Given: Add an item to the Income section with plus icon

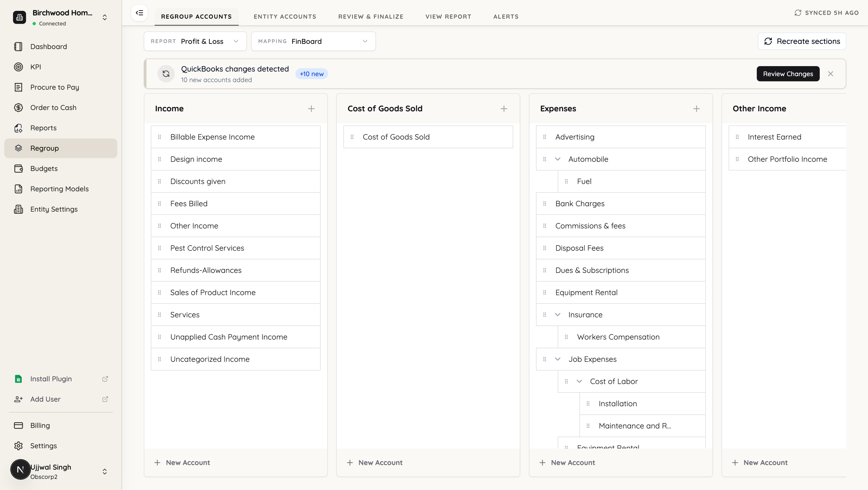Looking at the screenshot, I should tap(311, 109).
